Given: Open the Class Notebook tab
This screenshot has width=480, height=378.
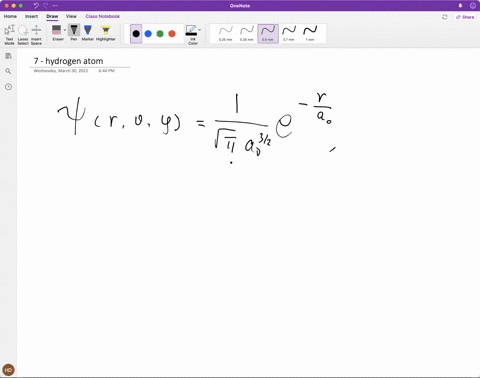Looking at the screenshot, I should click(x=103, y=16).
